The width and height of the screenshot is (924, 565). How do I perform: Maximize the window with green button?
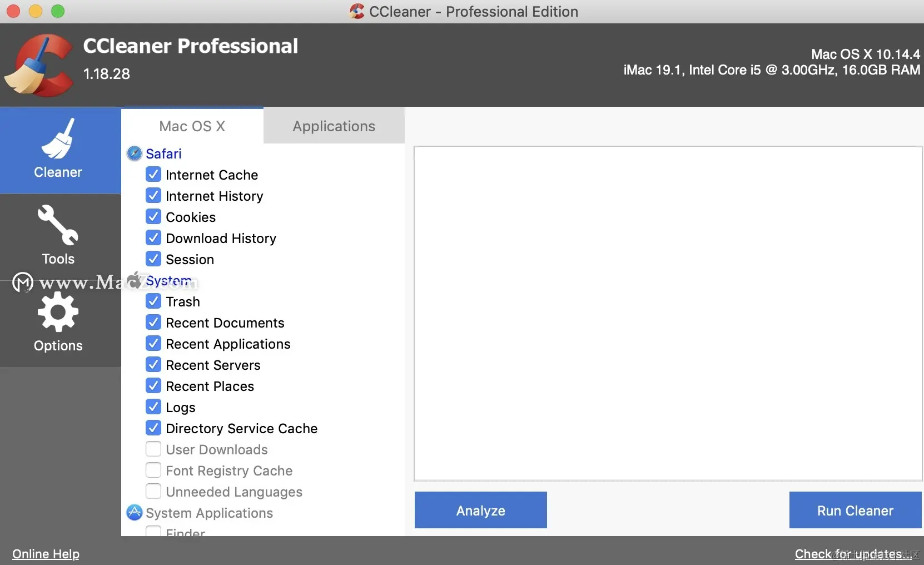point(58,11)
